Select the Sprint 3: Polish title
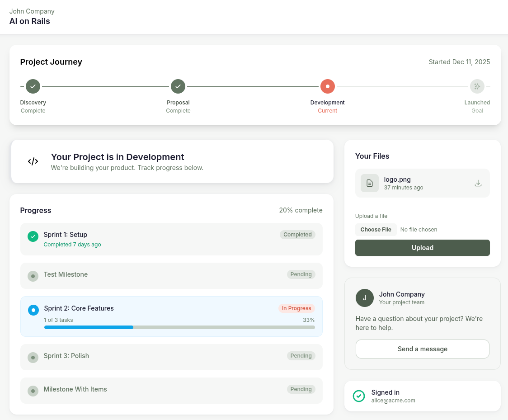 coord(66,356)
